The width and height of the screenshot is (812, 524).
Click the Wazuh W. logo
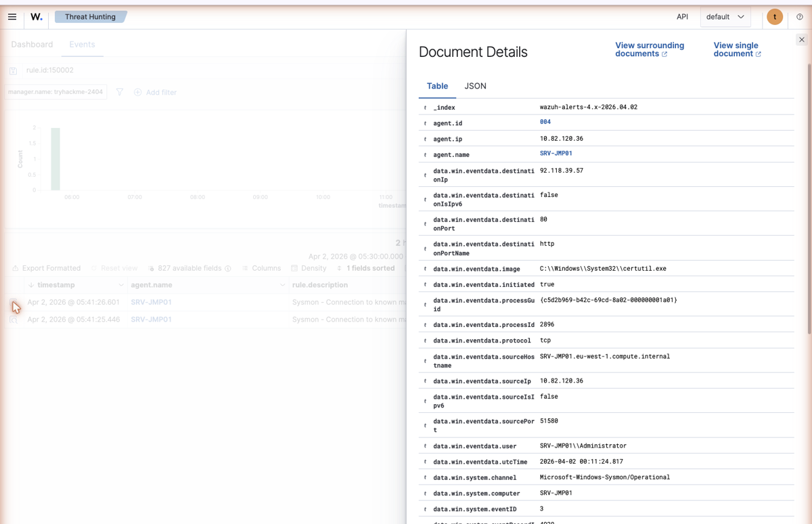[37, 17]
